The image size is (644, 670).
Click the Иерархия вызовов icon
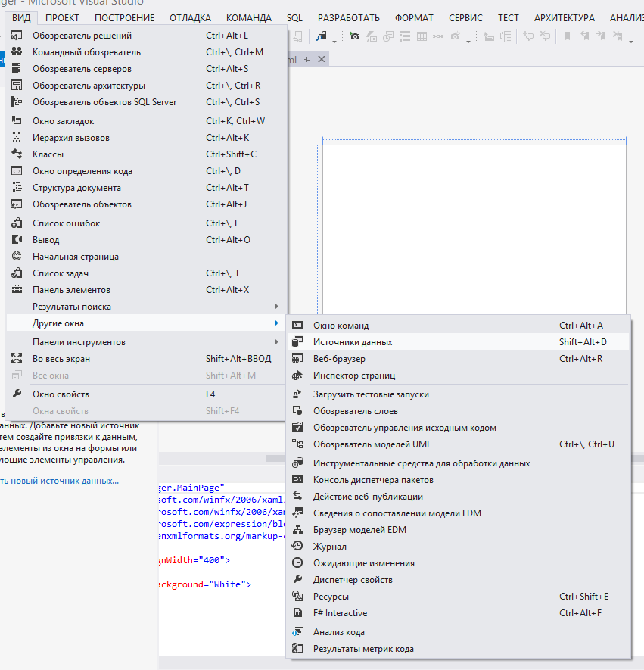pos(17,138)
